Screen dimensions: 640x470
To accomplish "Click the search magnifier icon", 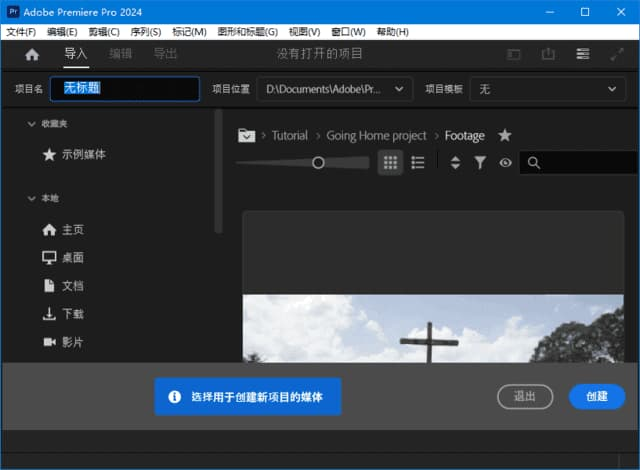I will 534,163.
